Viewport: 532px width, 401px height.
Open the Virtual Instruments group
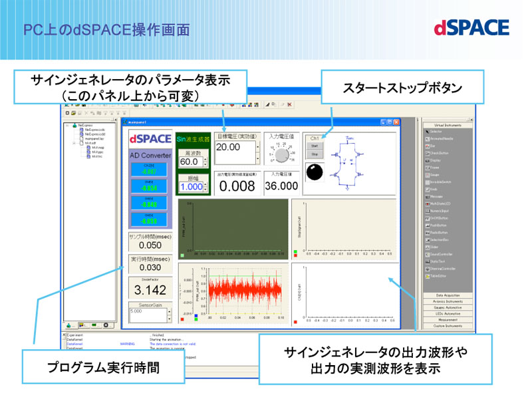[448, 125]
